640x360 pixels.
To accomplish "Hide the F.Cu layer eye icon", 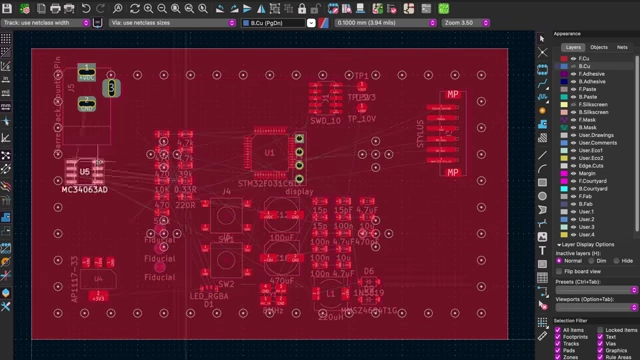I will coord(573,59).
